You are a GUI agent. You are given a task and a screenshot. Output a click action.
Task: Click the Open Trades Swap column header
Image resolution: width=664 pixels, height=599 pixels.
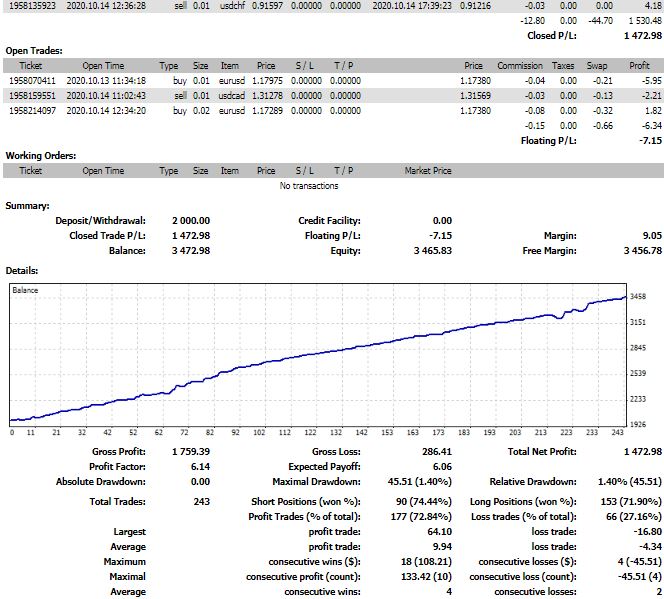[x=597, y=66]
